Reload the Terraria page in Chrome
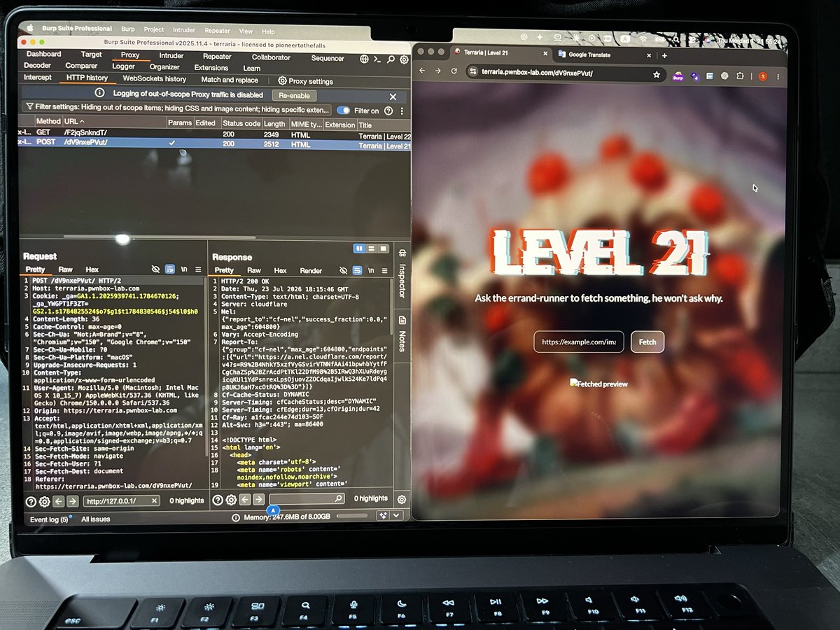The width and height of the screenshot is (840, 630). pyautogui.click(x=454, y=71)
